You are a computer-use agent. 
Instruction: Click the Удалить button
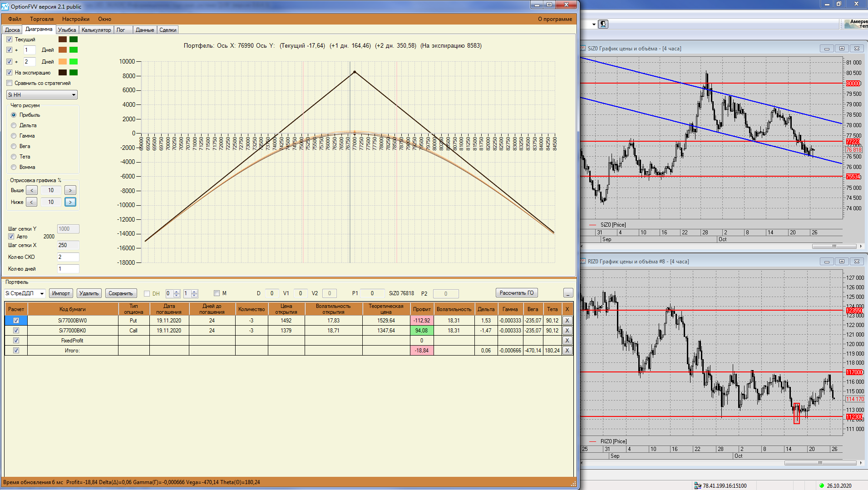[89, 293]
